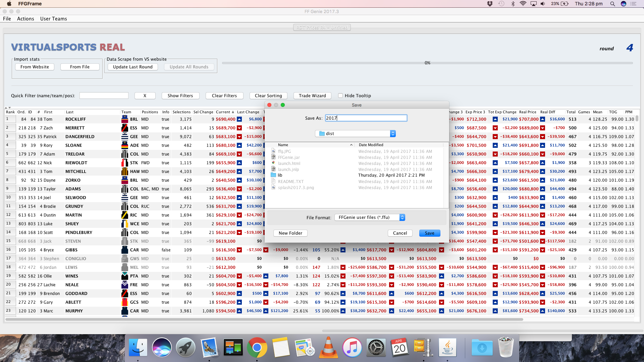Open Notes app in the Dock
Image resolution: width=644 pixels, height=362 pixels.
pos(281,347)
